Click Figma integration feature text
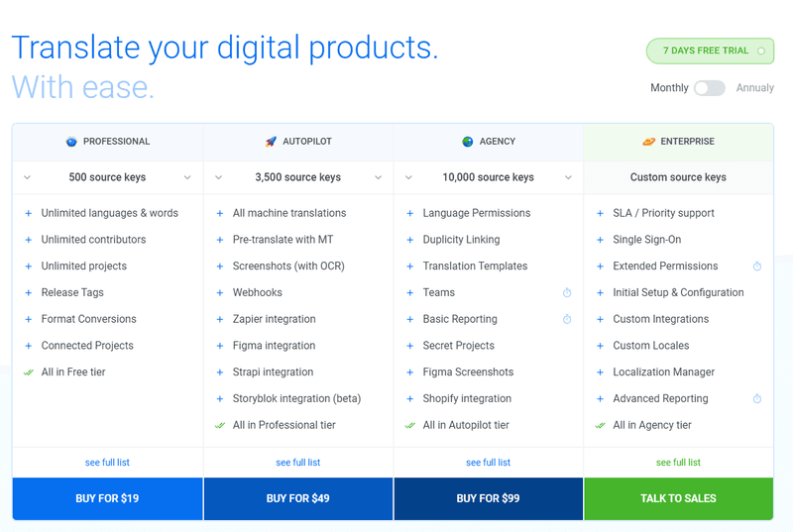793x532 pixels. (x=275, y=346)
